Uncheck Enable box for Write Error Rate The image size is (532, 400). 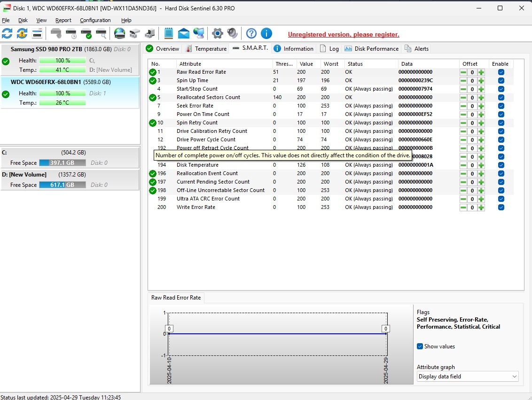point(501,208)
